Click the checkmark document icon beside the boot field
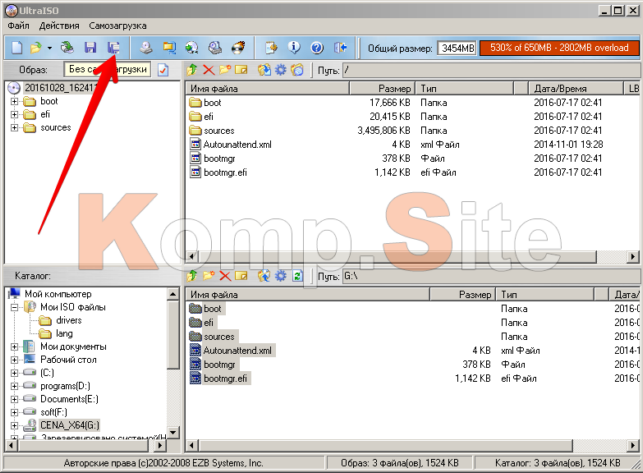 pyautogui.click(x=163, y=70)
